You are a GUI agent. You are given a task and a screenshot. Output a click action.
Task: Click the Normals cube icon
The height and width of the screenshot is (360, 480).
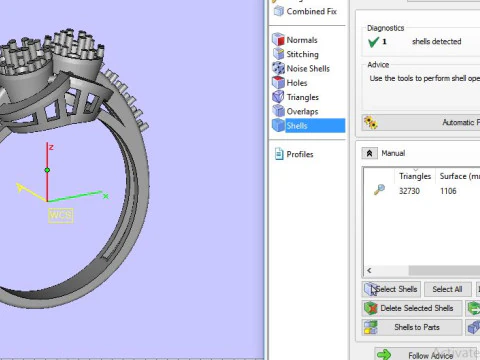coord(278,40)
